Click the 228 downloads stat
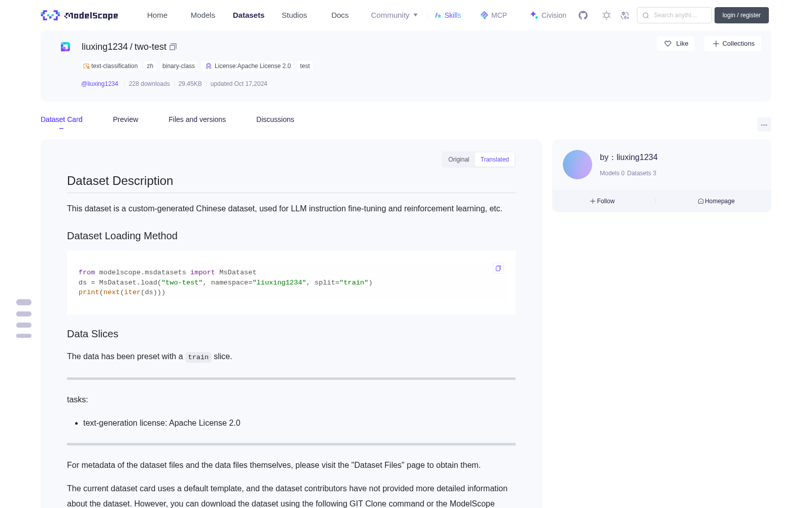 (149, 84)
